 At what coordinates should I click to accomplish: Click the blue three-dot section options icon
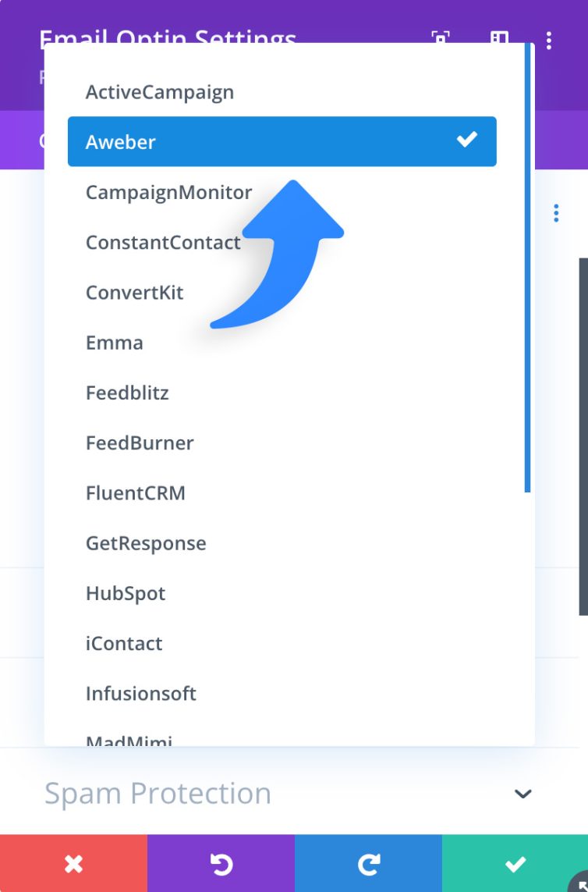pos(556,213)
